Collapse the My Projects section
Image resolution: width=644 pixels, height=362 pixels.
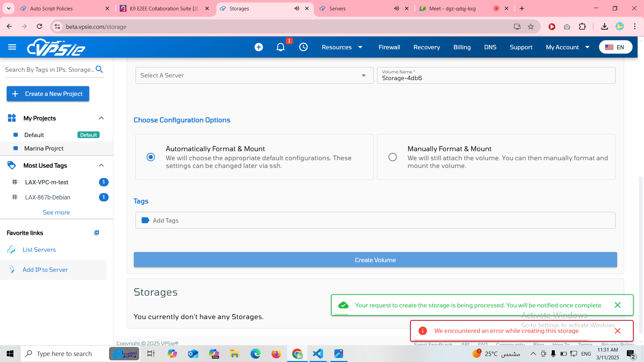[x=101, y=118]
